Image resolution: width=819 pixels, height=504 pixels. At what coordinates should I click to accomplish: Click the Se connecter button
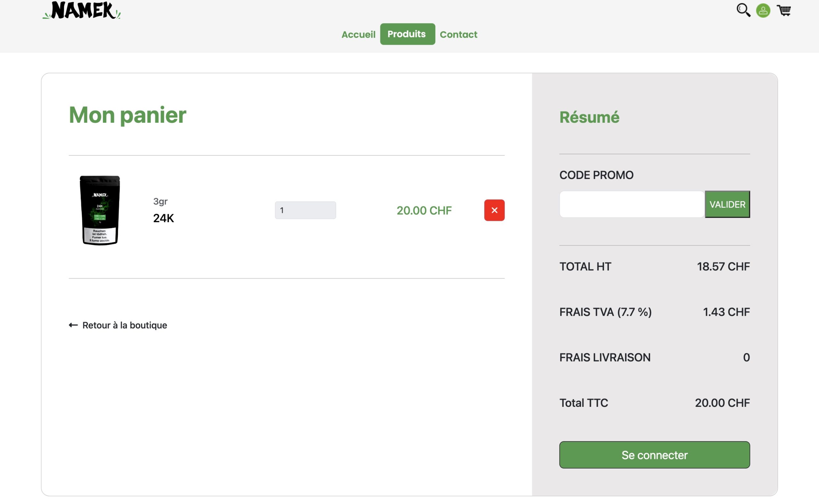tap(654, 455)
